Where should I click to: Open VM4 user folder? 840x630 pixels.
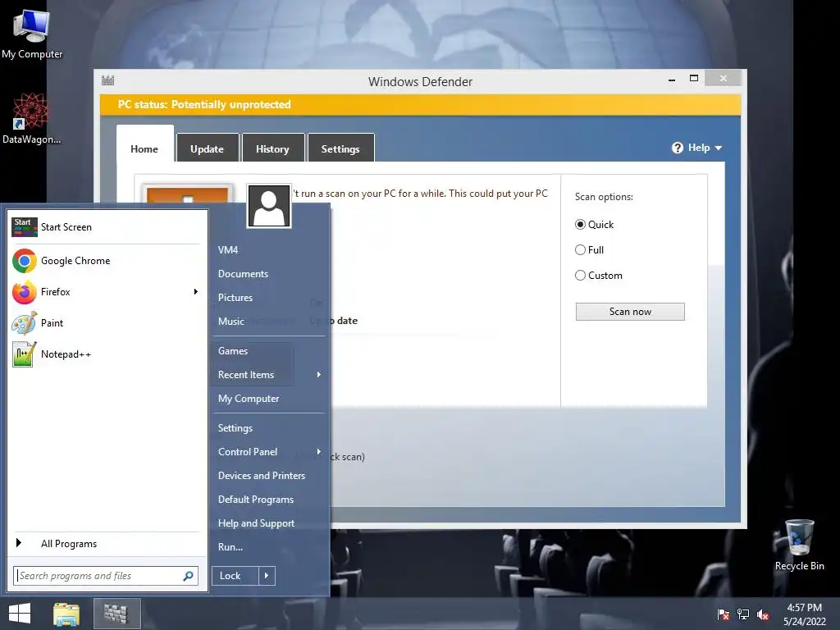[228, 250]
